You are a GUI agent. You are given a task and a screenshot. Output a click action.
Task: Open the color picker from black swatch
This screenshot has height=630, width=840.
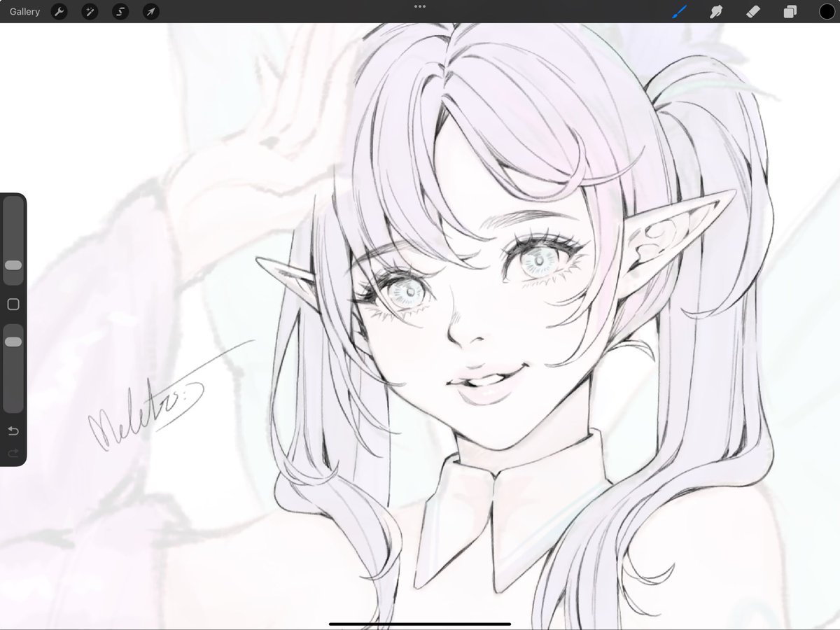827,11
